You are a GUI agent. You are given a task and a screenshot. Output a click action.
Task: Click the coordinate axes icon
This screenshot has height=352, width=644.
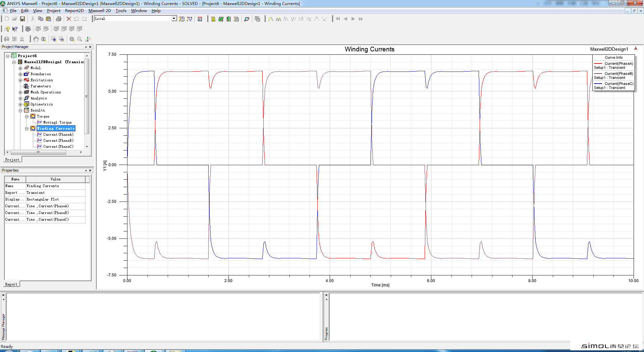[88, 39]
